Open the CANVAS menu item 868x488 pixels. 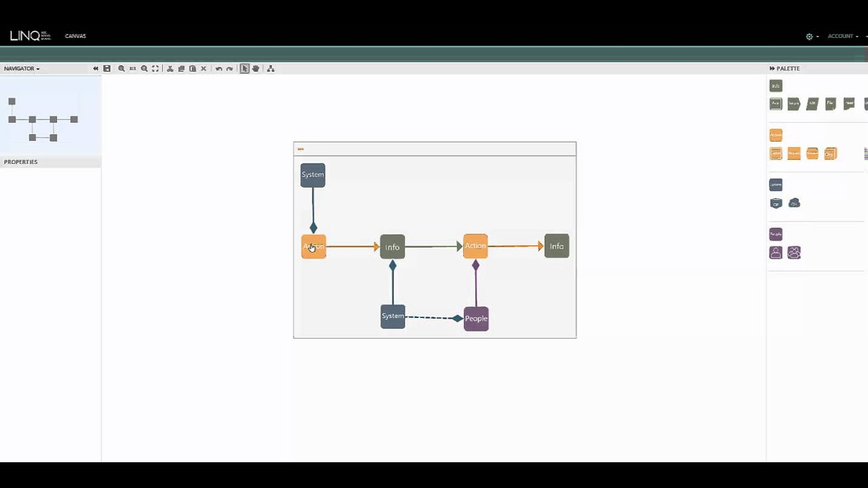coord(75,36)
